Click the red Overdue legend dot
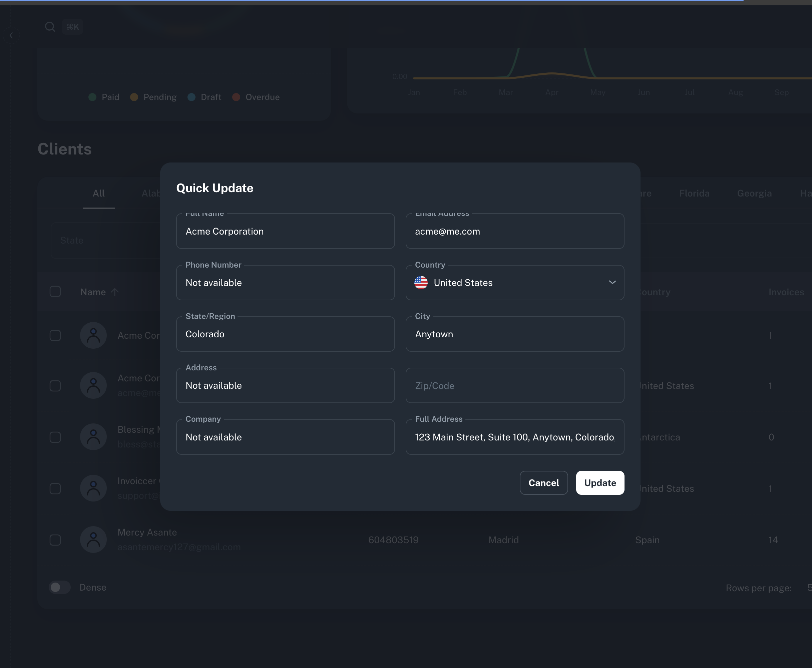 [236, 97]
